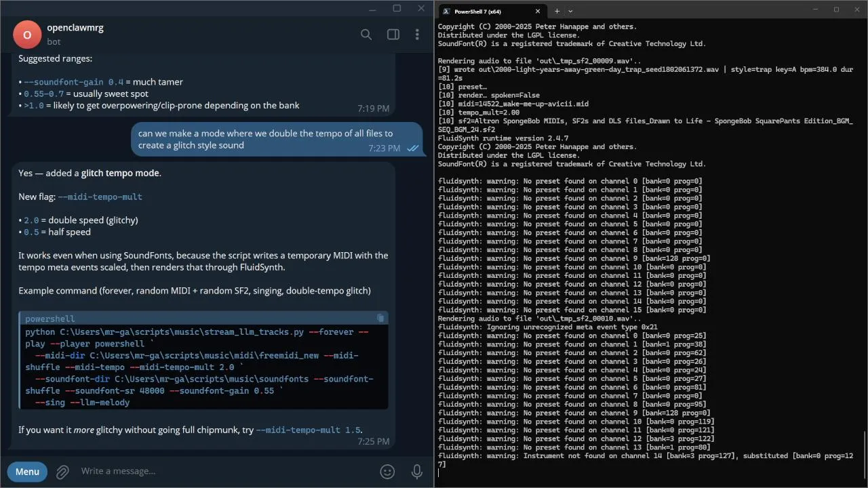868x488 pixels.
Task: Open search in the openclawmrg chat
Action: [366, 35]
